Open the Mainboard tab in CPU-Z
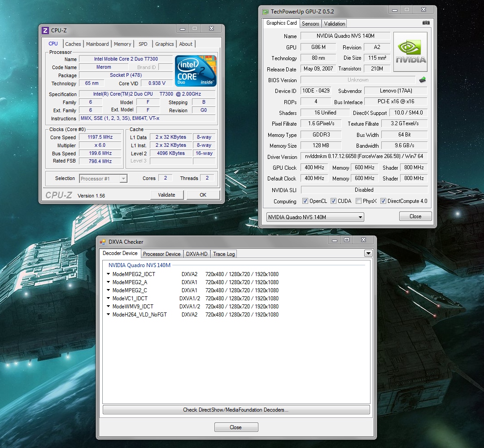The height and width of the screenshot is (448, 484). tap(97, 44)
